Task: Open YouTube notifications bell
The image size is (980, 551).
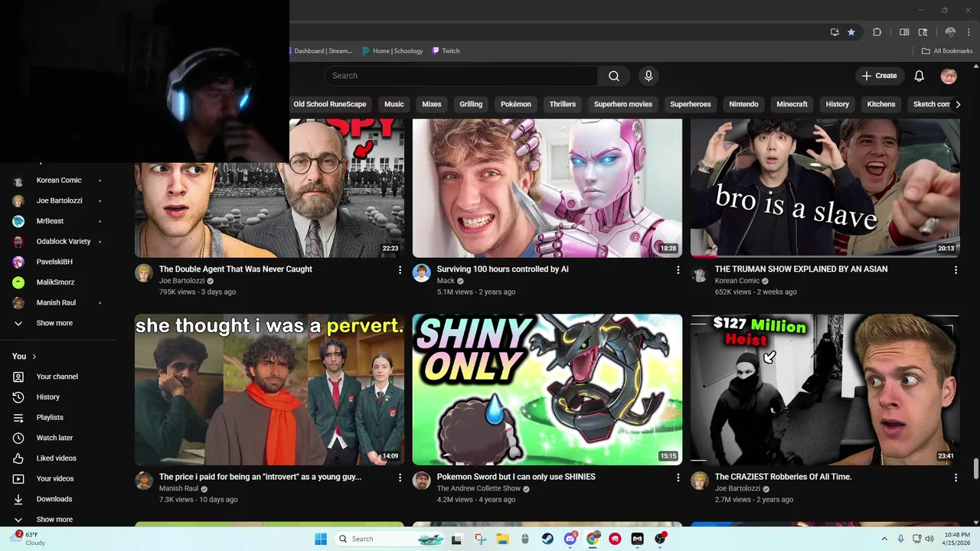Action: click(x=920, y=76)
